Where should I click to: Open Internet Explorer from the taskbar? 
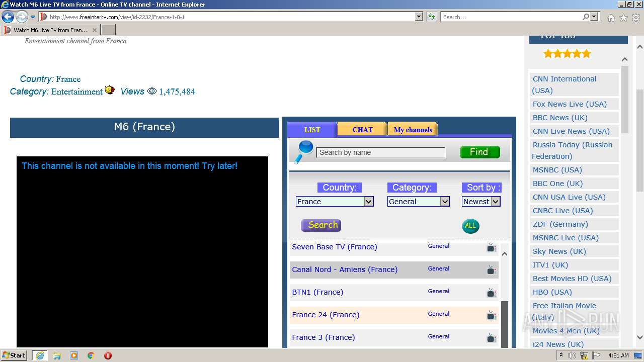[x=39, y=355]
